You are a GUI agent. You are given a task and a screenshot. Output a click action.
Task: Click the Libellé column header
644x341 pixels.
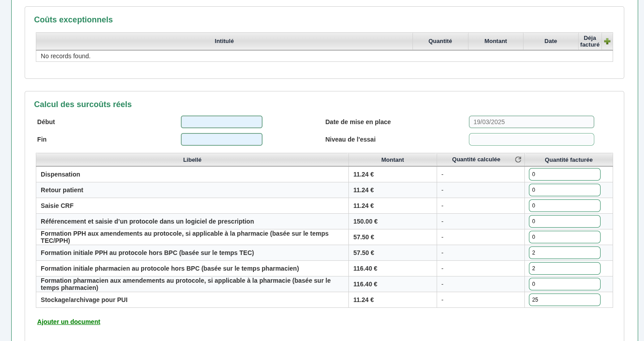click(x=192, y=160)
